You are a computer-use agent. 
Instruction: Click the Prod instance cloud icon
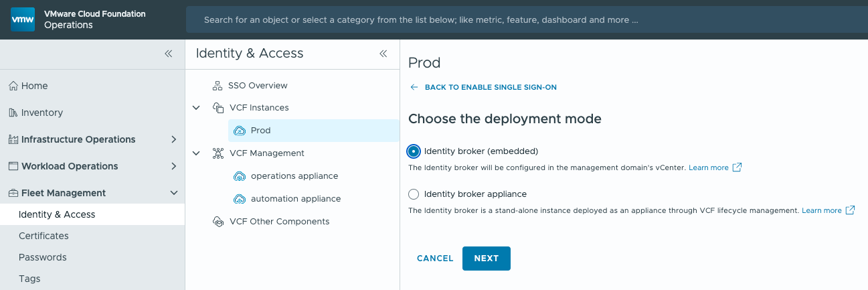click(x=239, y=131)
